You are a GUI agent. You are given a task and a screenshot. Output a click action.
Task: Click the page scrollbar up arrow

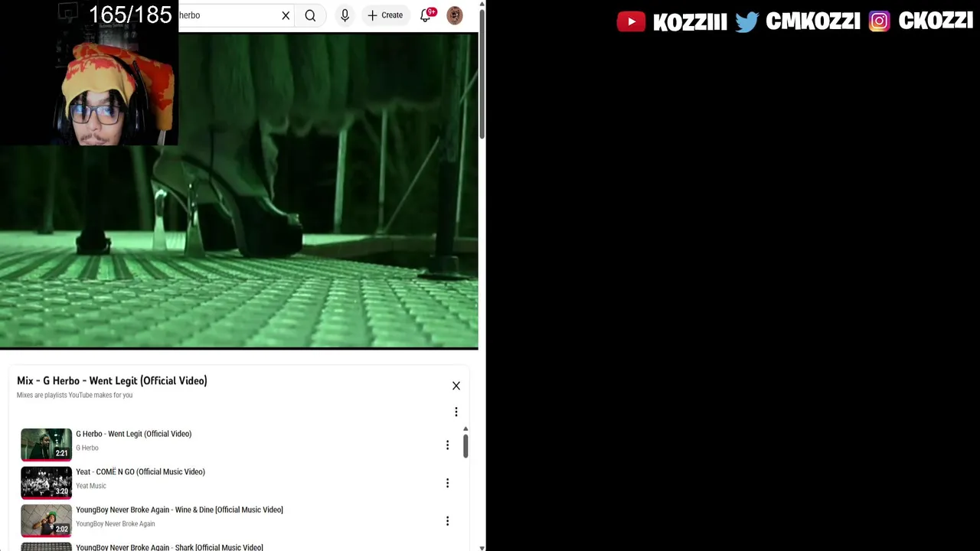482,4
